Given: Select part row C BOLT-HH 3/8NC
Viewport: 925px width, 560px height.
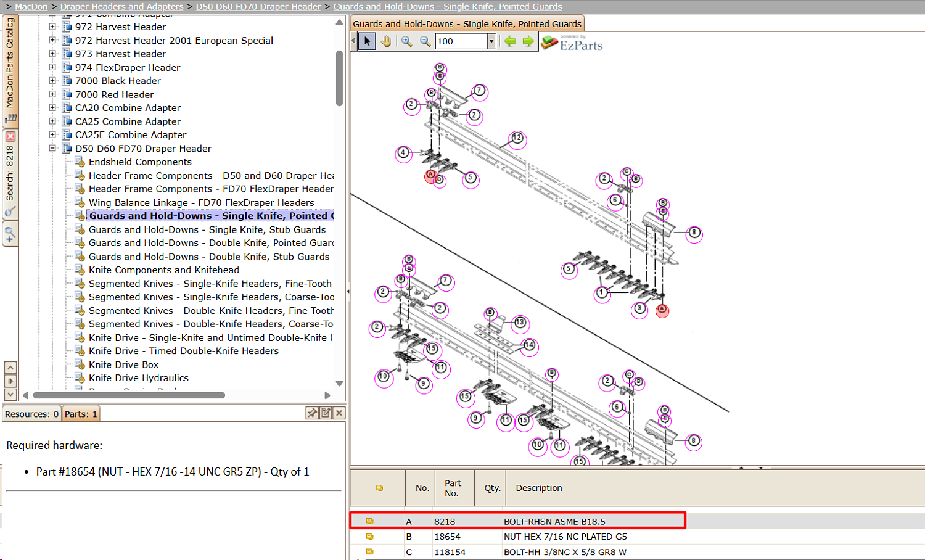Looking at the screenshot, I should coord(638,552).
